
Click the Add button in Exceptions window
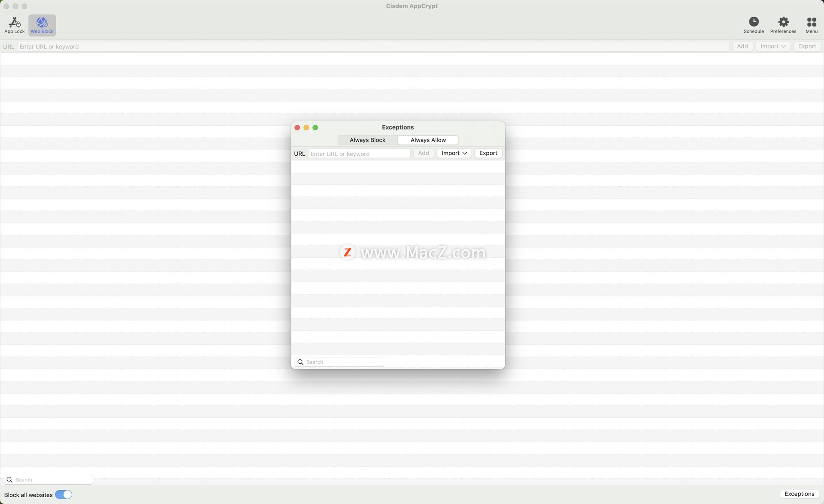pos(423,153)
